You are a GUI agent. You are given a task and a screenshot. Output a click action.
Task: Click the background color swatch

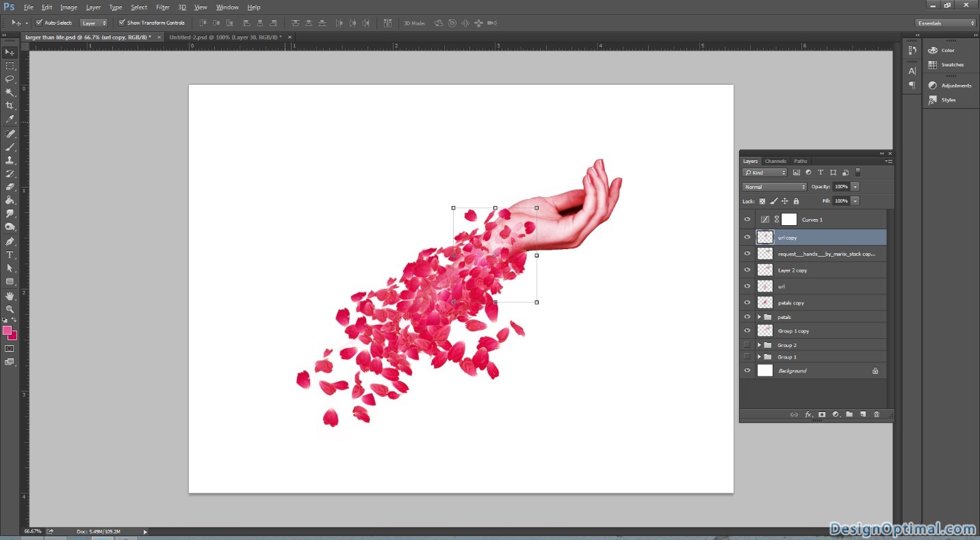[x=14, y=337]
